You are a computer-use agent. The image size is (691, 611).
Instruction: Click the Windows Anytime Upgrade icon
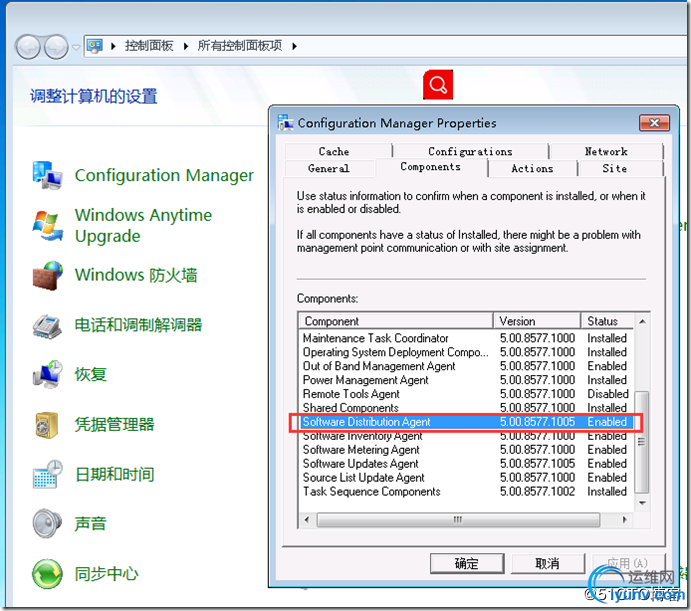pyautogui.click(x=47, y=226)
